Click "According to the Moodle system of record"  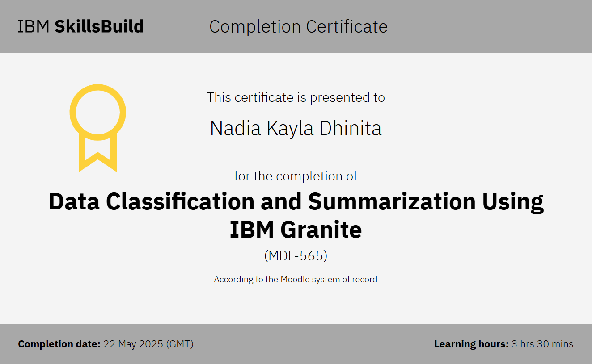pos(296,280)
